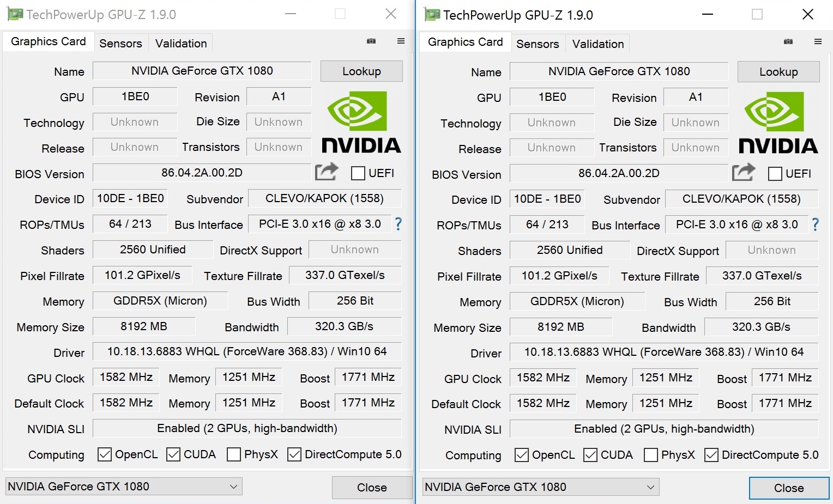Toggle CUDA checkbox in left window
This screenshot has width=833, height=504.
point(173,454)
